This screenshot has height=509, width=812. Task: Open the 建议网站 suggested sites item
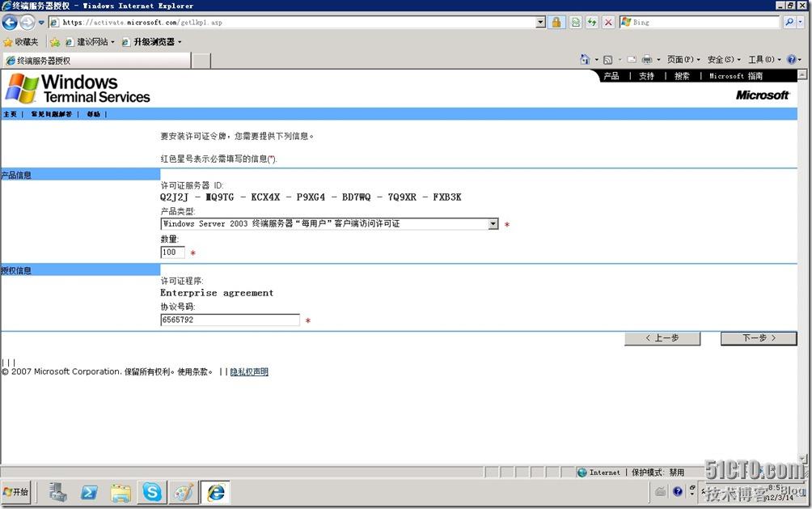89,42
